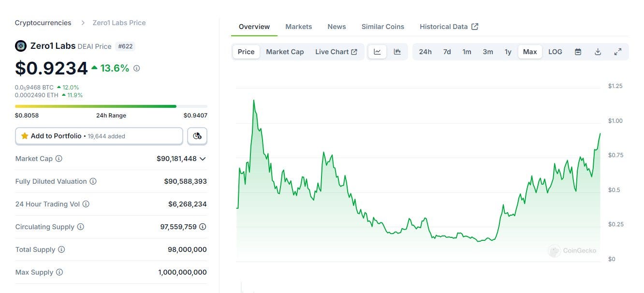Click the Zero1 Labs coin logo
The height and width of the screenshot is (293, 644).
pyautogui.click(x=21, y=46)
